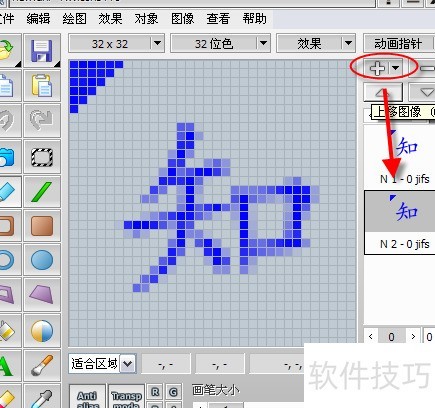This screenshot has height=408, width=435.
Task: Toggle the Transp mode button
Action: pyautogui.click(x=127, y=397)
